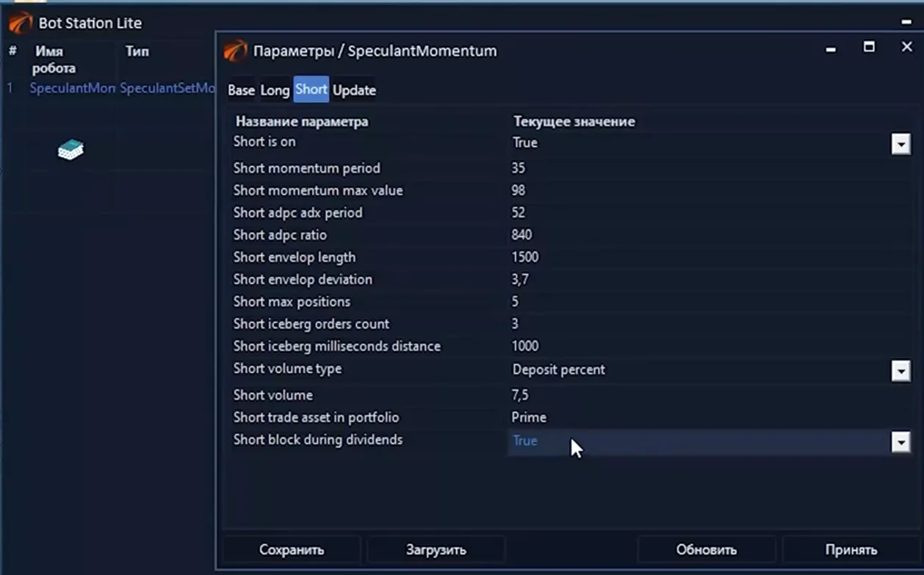Click the Bot Station Lite logo icon

(20, 23)
